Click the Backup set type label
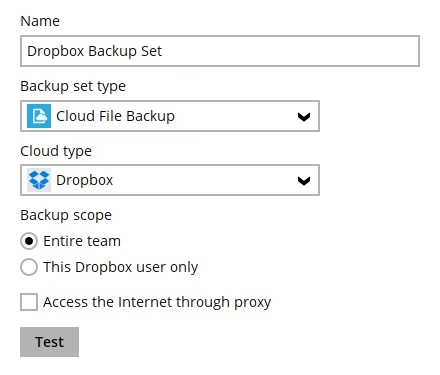The height and width of the screenshot is (375, 440). point(73,87)
